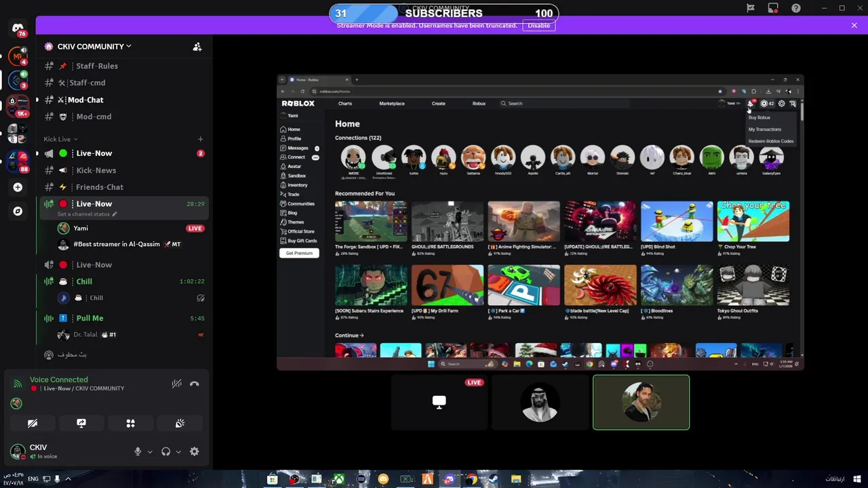The width and height of the screenshot is (868, 488).
Task: Click the disconnect call phone icon
Action: click(195, 384)
